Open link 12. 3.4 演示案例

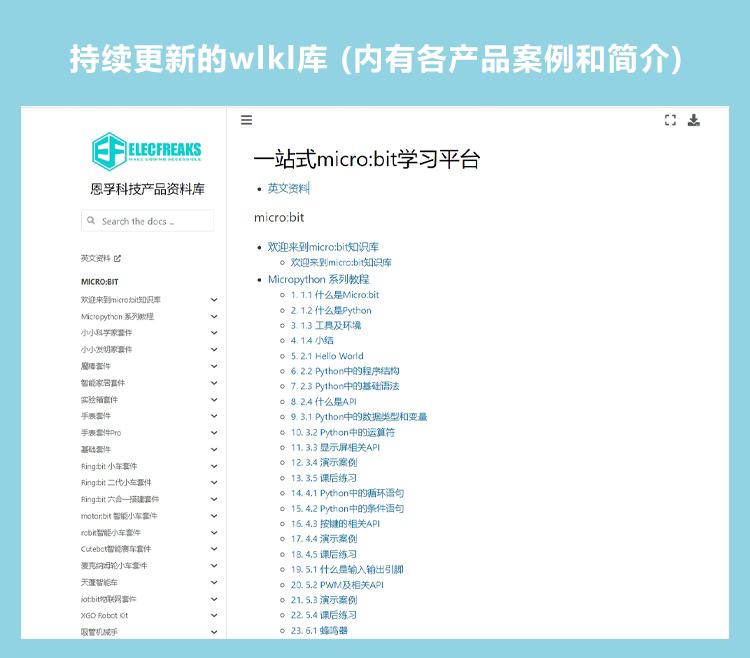pos(324,463)
